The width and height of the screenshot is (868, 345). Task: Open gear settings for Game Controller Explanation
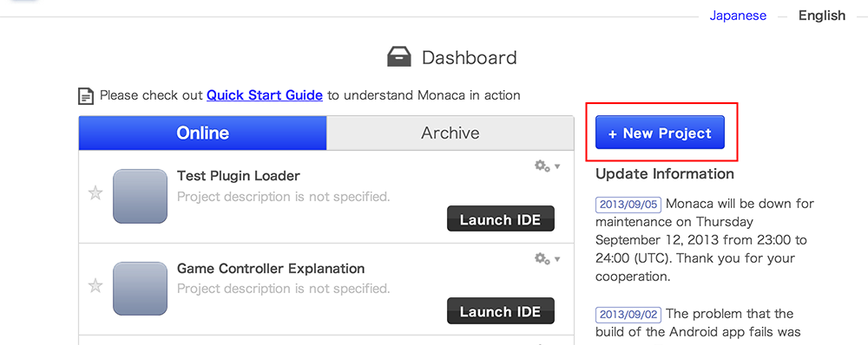coord(542,258)
